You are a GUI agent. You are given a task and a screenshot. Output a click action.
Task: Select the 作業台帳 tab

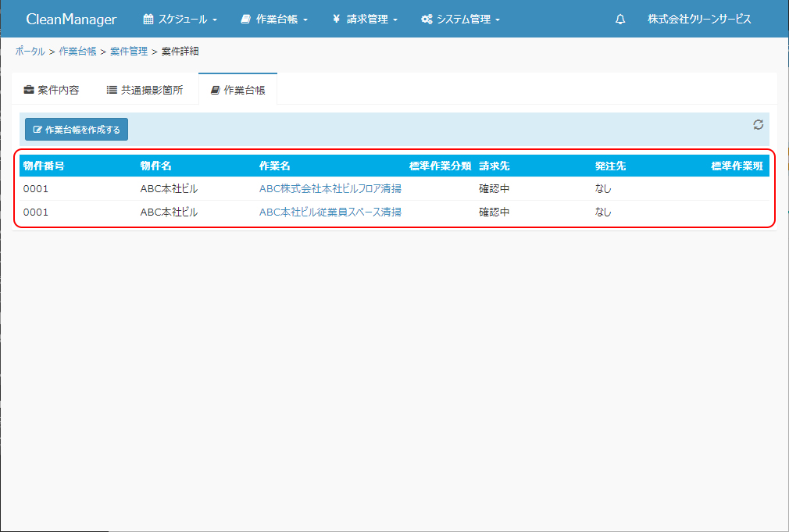(238, 90)
